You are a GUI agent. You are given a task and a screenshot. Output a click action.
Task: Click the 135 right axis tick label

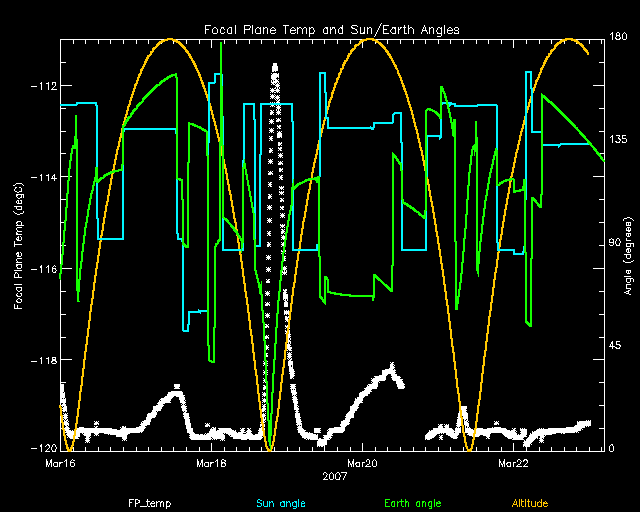pyautogui.click(x=618, y=141)
